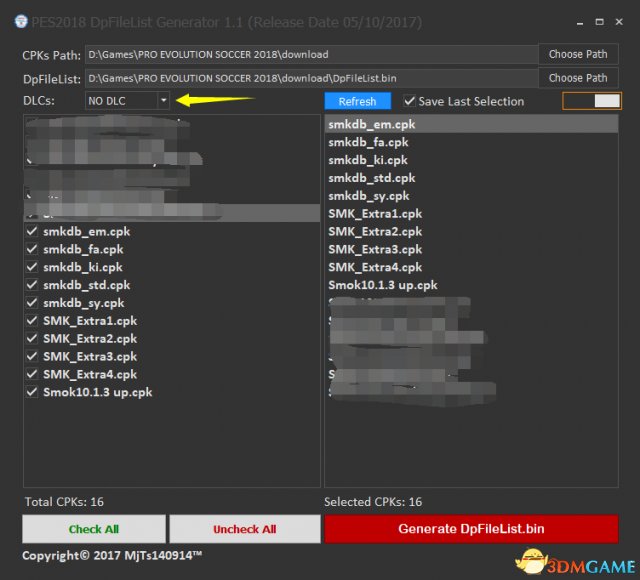Viewport: 640px width, 580px height.
Task: Select SMK_Extra4.cpk in the right list
Action: coord(471,267)
